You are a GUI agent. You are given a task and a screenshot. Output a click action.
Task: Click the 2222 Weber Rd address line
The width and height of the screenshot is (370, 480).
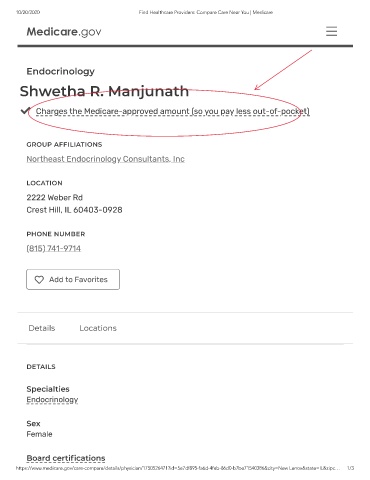point(54,198)
